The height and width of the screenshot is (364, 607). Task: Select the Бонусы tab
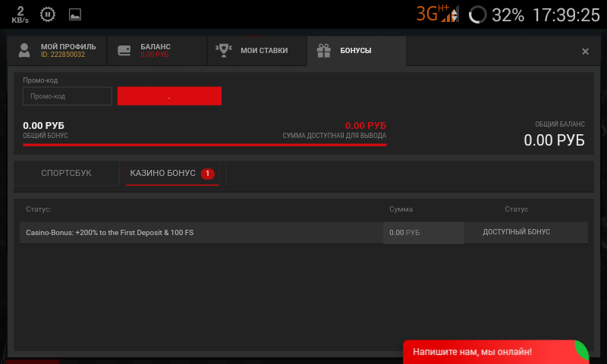[x=357, y=51]
